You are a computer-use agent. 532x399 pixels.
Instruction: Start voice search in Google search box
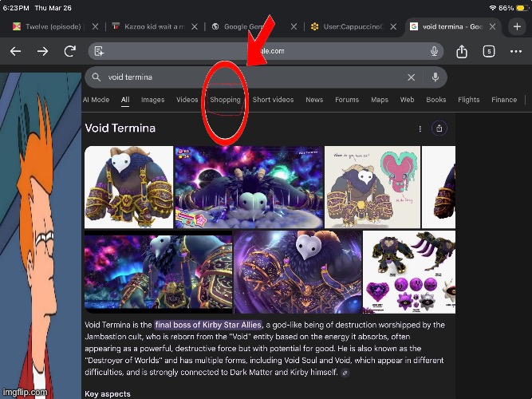pos(435,77)
